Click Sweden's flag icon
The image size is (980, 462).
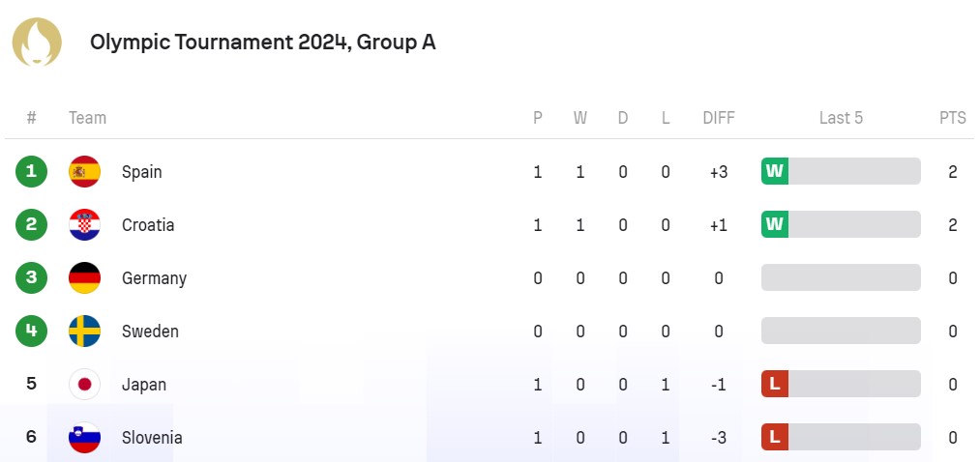[84, 332]
